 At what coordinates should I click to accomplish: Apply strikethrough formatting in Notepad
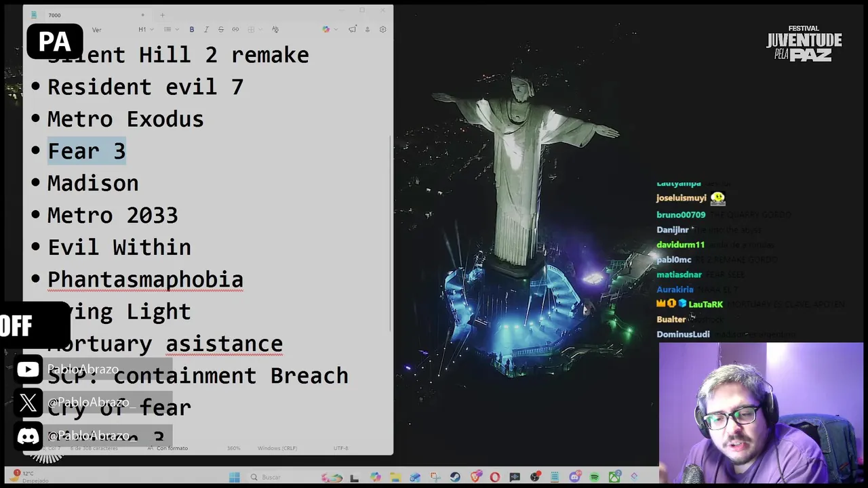click(221, 29)
